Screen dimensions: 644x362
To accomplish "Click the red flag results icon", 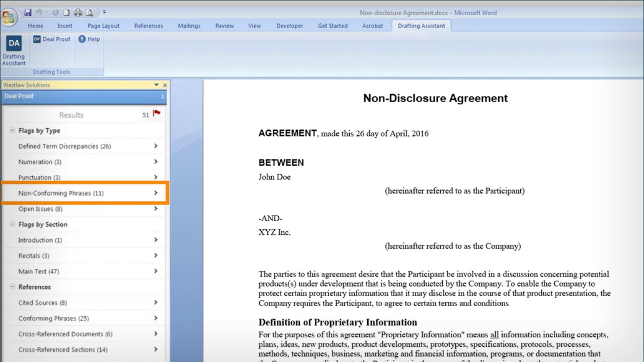I will [x=157, y=113].
